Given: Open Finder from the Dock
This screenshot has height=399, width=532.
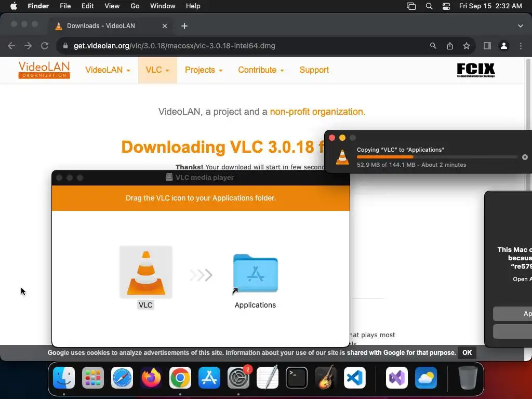Looking at the screenshot, I should [x=64, y=378].
